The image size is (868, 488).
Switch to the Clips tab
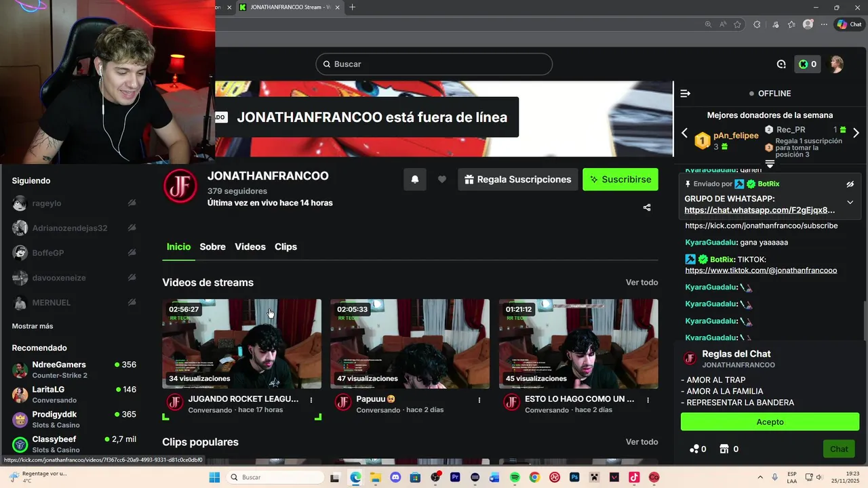coord(285,247)
